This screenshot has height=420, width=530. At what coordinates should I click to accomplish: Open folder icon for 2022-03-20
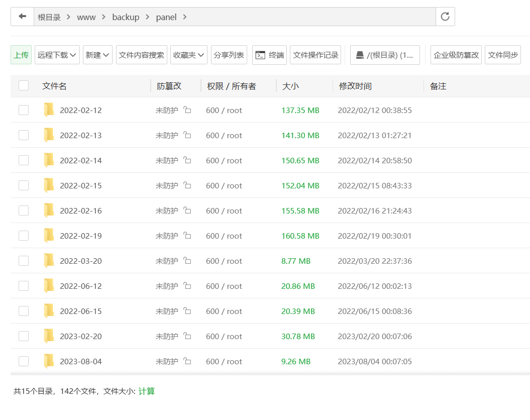point(49,261)
